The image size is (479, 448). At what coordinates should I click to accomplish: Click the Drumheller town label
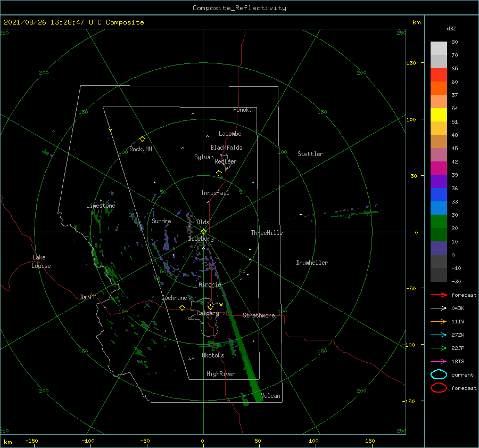[x=312, y=263]
